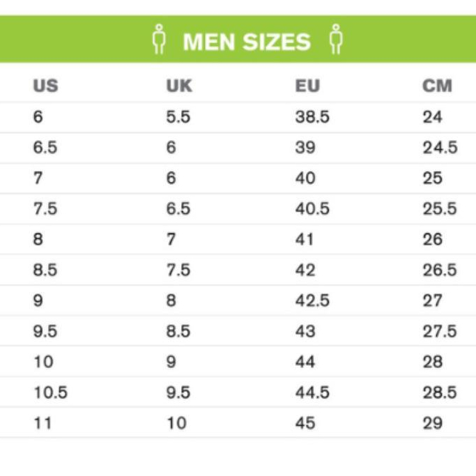Click the EU size 42.5 cell
The height and width of the screenshot is (476, 476).
pos(312,301)
